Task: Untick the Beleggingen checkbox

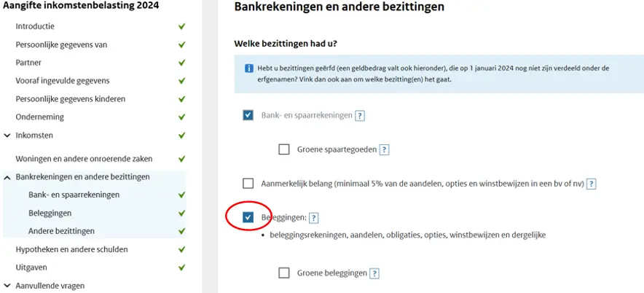Action: [248, 217]
